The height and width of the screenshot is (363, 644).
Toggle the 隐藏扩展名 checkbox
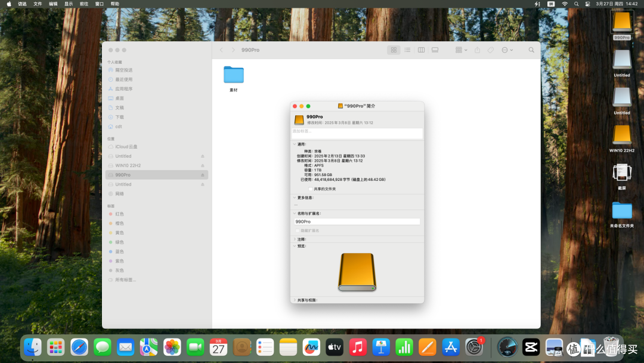tap(298, 230)
